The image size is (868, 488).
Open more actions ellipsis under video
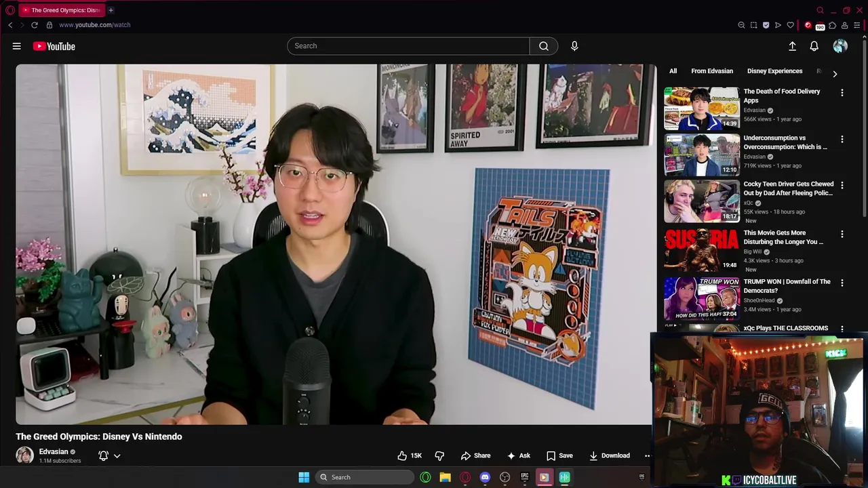pos(647,455)
